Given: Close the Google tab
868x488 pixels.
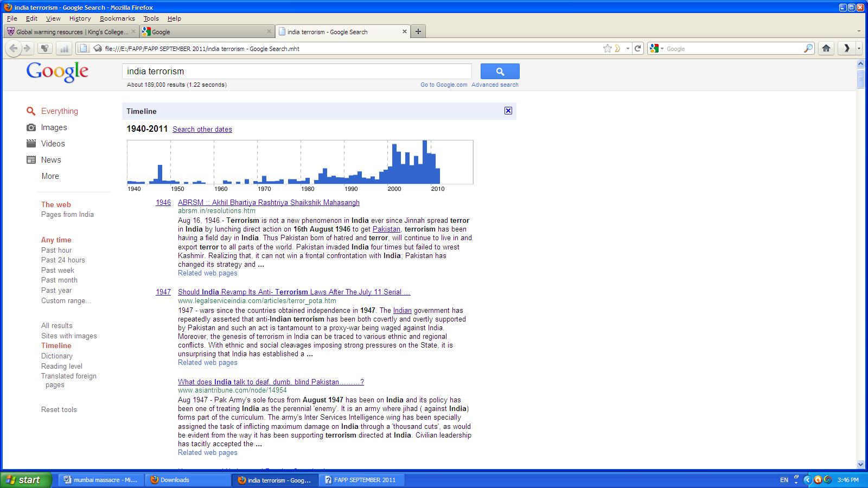Looking at the screenshot, I should tap(269, 31).
